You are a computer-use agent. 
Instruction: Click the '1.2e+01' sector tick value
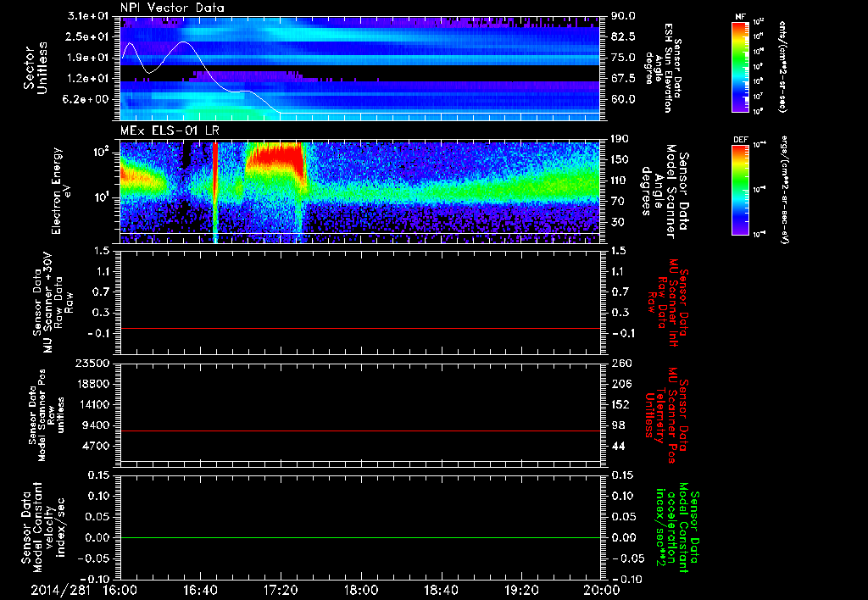pyautogui.click(x=88, y=79)
